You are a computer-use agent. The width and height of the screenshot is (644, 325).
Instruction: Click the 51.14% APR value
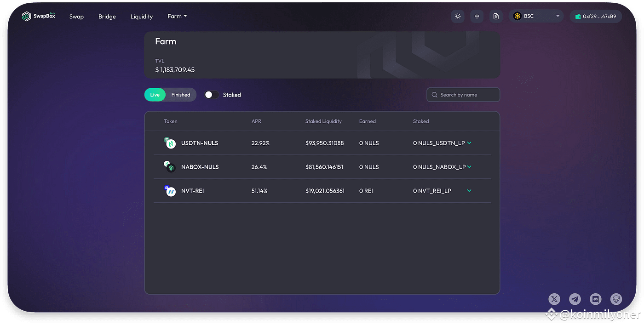(259, 191)
